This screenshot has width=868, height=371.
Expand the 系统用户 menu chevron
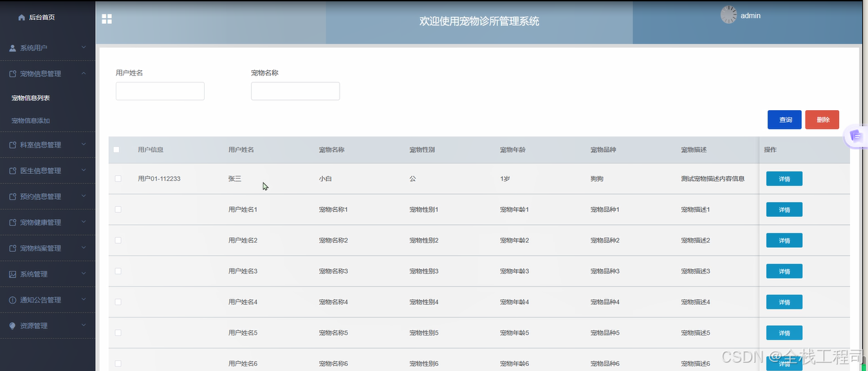coord(84,48)
